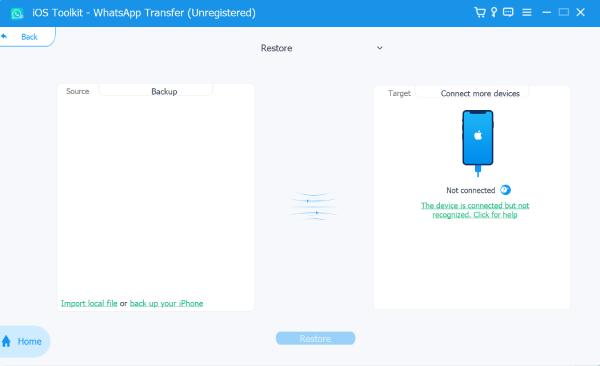600x366 pixels.
Task: Open the Connect more devices dropdown
Action: pos(472,93)
